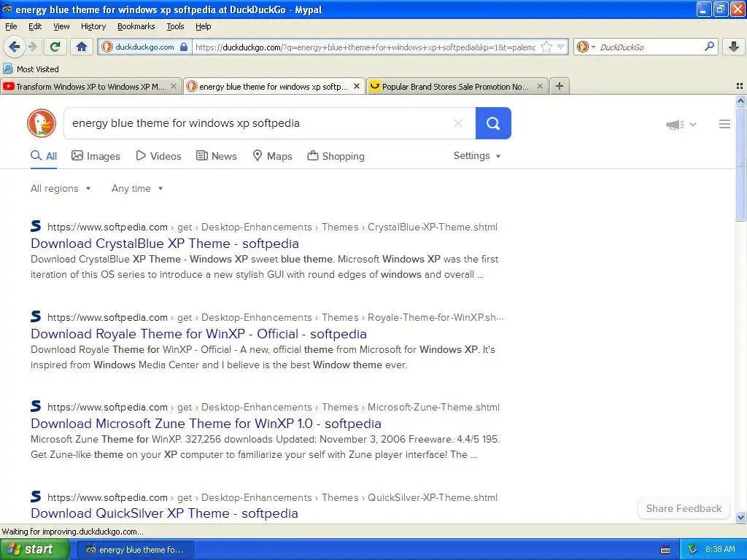Open a new tab with plus button

pyautogui.click(x=560, y=86)
